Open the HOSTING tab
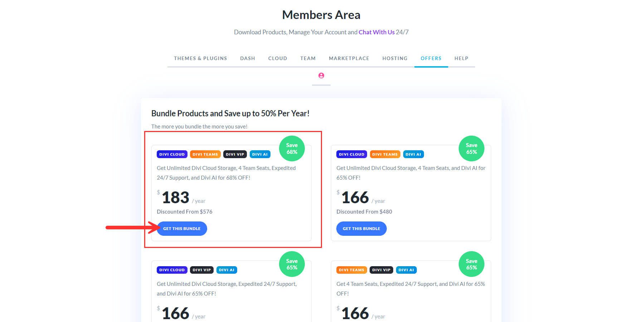 point(395,58)
